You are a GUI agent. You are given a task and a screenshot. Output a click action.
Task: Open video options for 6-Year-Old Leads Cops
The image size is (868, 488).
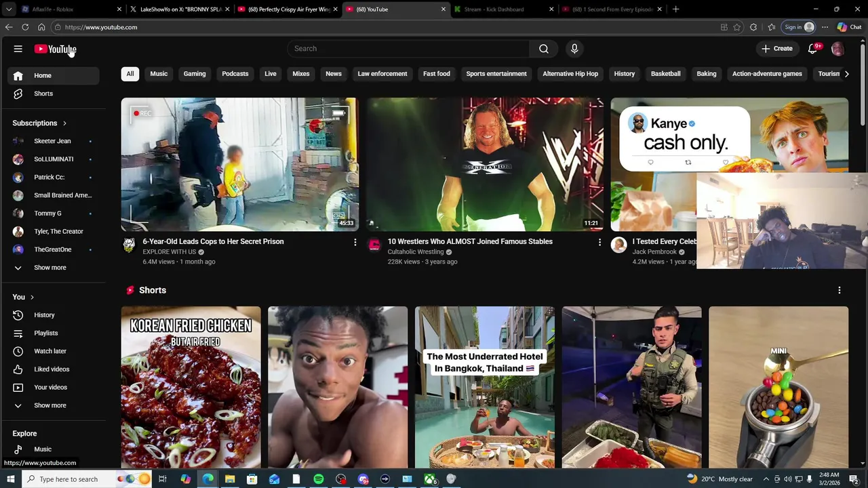[355, 242]
